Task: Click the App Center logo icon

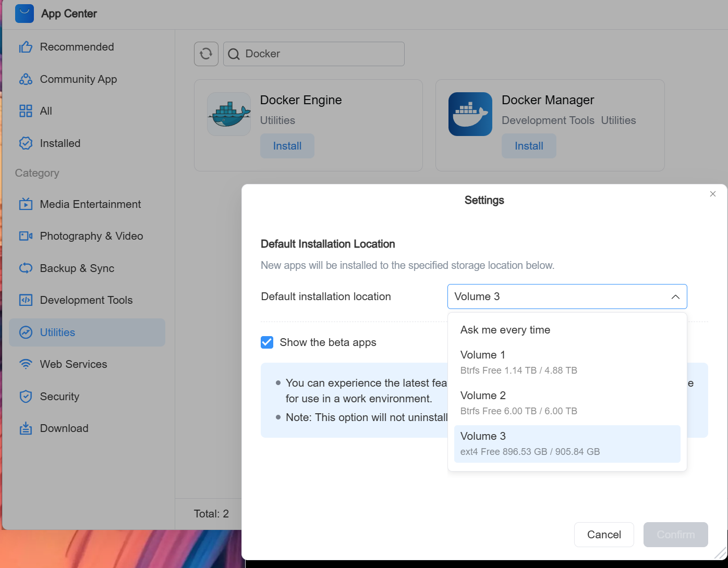Action: [x=25, y=14]
